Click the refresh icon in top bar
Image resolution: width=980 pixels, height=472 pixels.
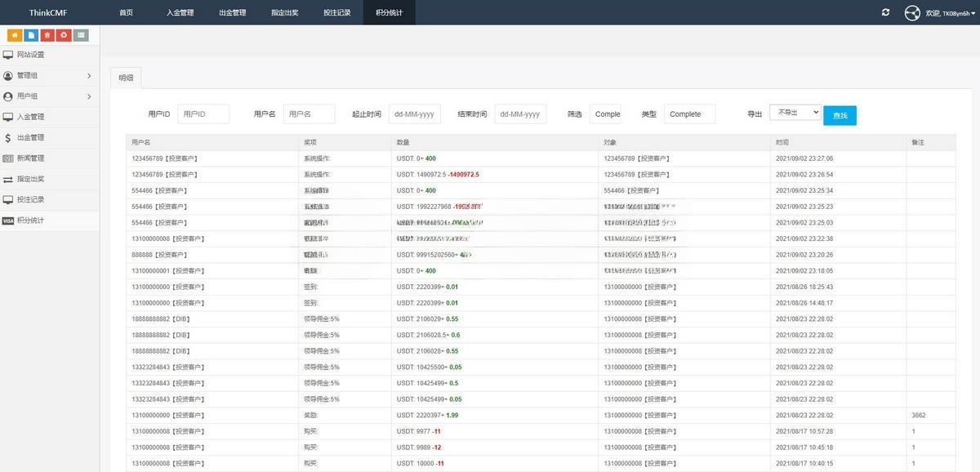[886, 12]
